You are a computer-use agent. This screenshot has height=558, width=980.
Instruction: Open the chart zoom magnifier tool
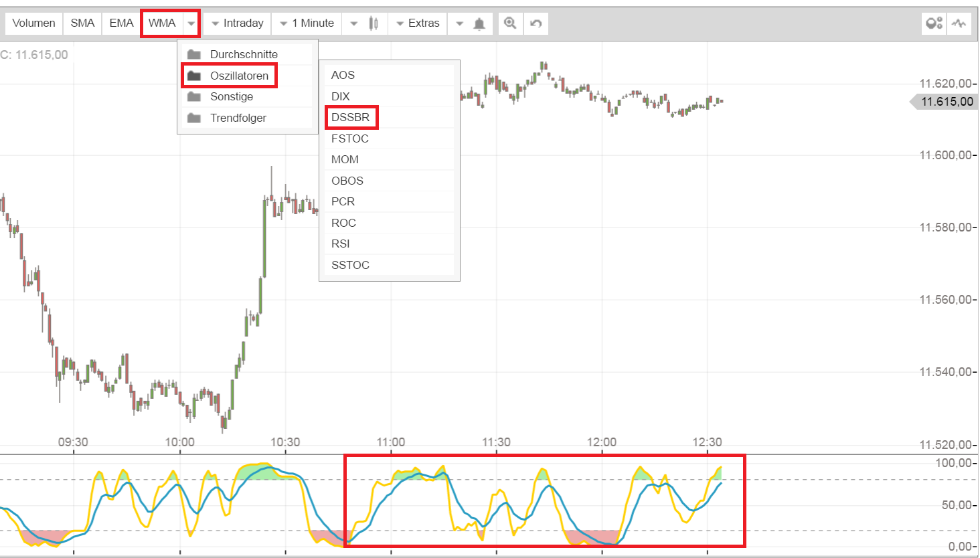[x=510, y=23]
